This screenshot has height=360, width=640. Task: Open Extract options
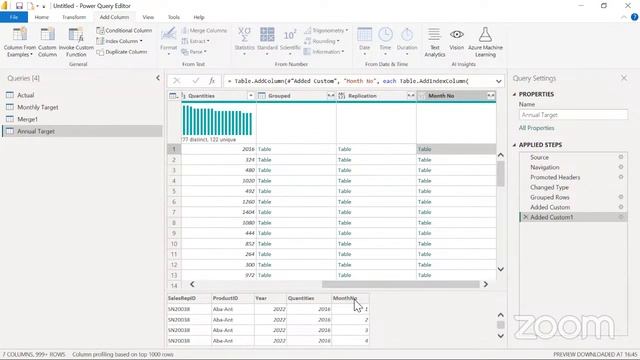click(x=196, y=41)
